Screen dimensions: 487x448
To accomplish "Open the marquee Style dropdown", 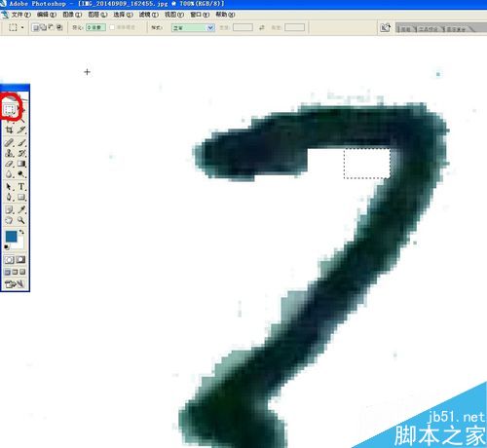I will tap(193, 27).
